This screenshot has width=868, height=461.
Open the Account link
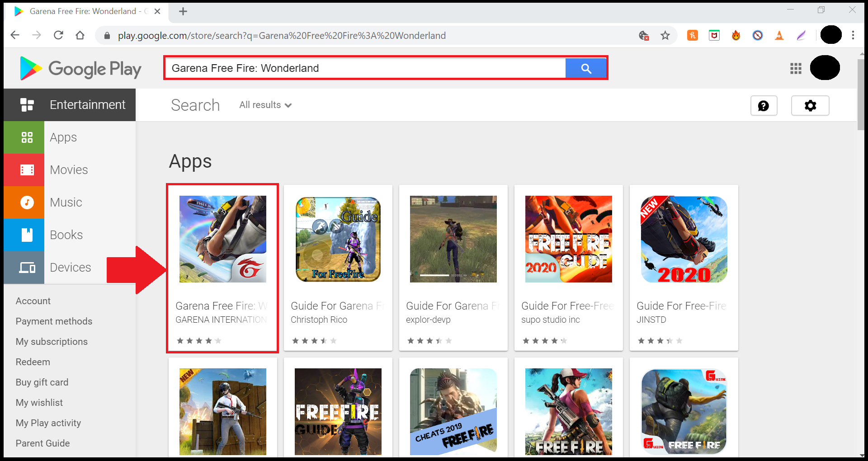pyautogui.click(x=33, y=301)
